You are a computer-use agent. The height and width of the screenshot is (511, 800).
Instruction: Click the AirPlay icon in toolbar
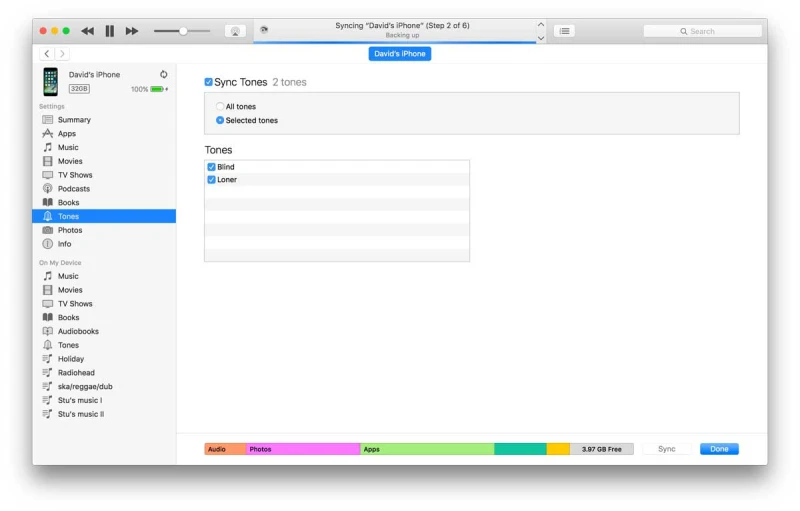(235, 31)
